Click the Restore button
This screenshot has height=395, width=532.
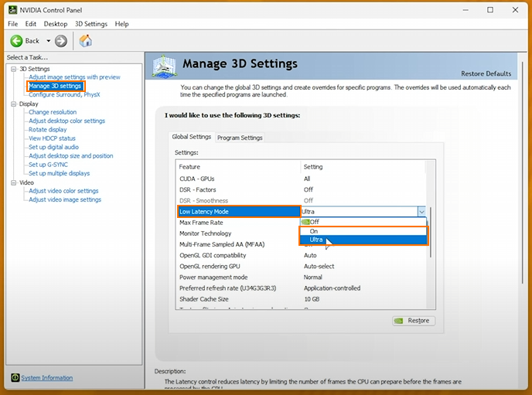[x=414, y=321]
